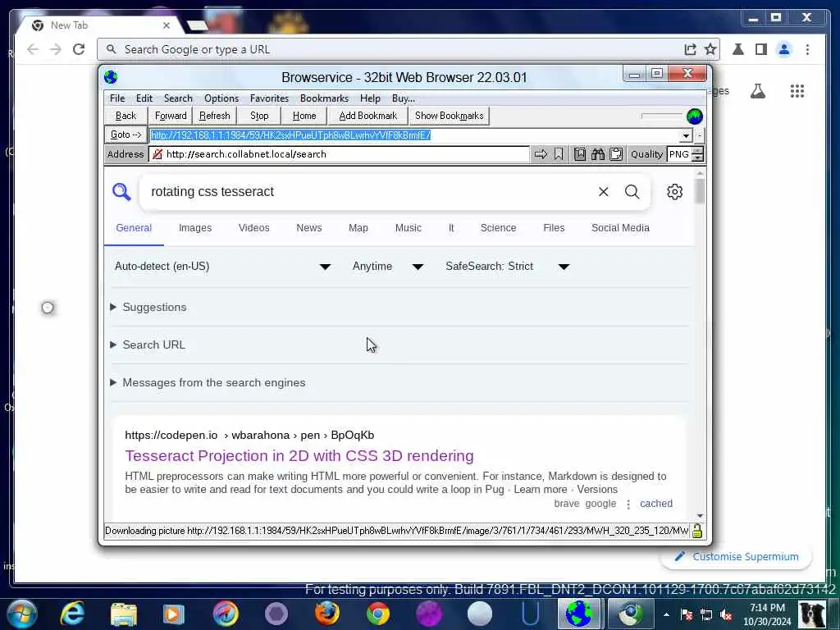Open the SafeSearch: Strict dropdown
The height and width of the screenshot is (630, 840).
[x=507, y=267]
